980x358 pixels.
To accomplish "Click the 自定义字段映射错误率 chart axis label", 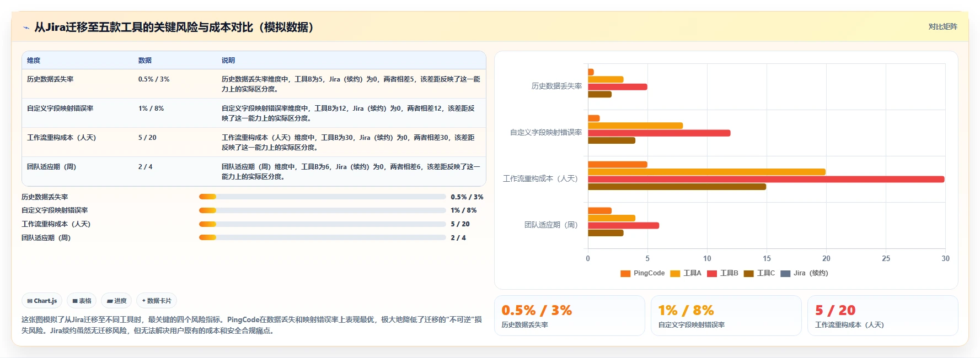I will pyautogui.click(x=546, y=132).
